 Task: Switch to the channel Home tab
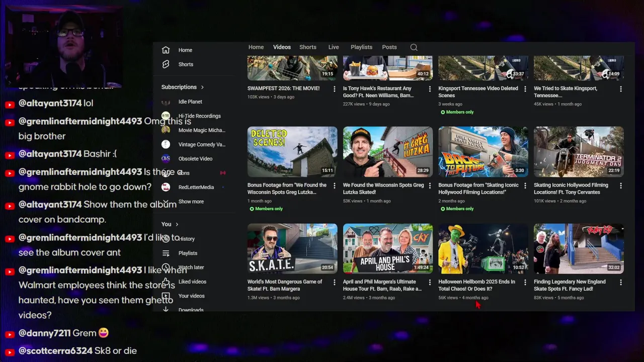pyautogui.click(x=256, y=47)
